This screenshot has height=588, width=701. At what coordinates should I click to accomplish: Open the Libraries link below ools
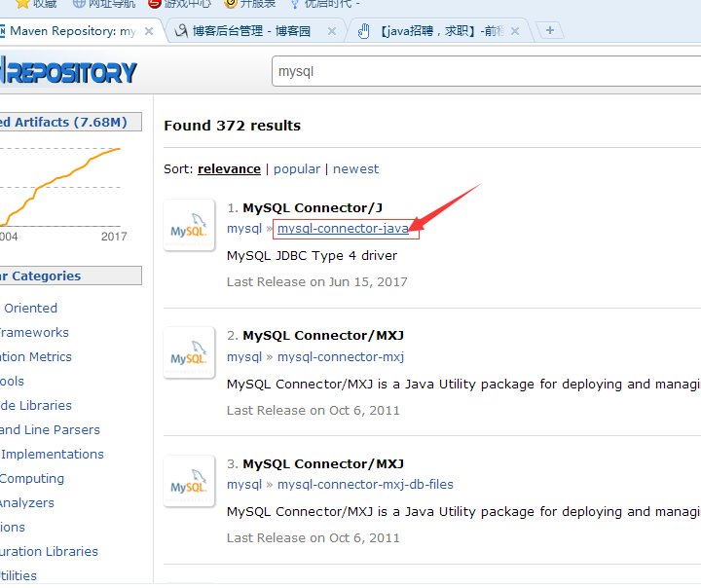pos(36,406)
